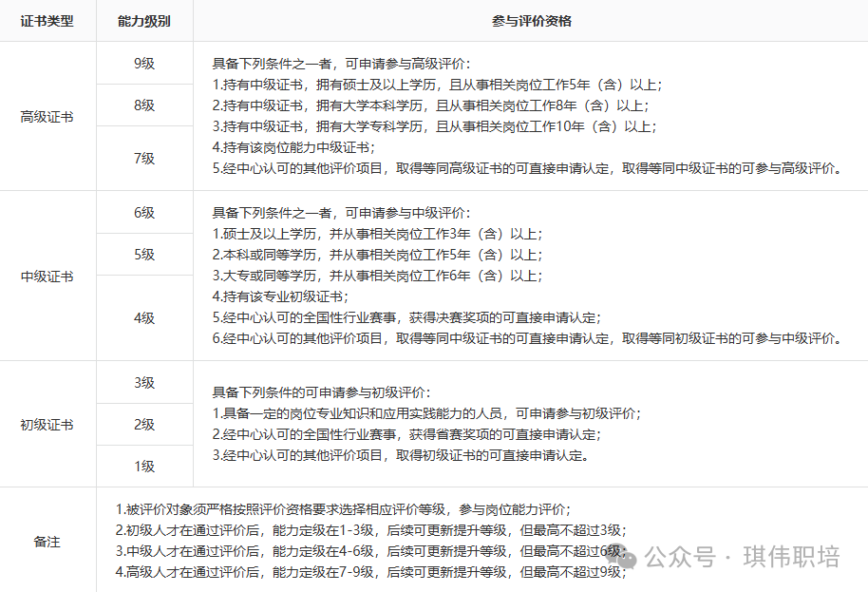Click the line 4.持有该岗位能力中级证书

click(293, 147)
